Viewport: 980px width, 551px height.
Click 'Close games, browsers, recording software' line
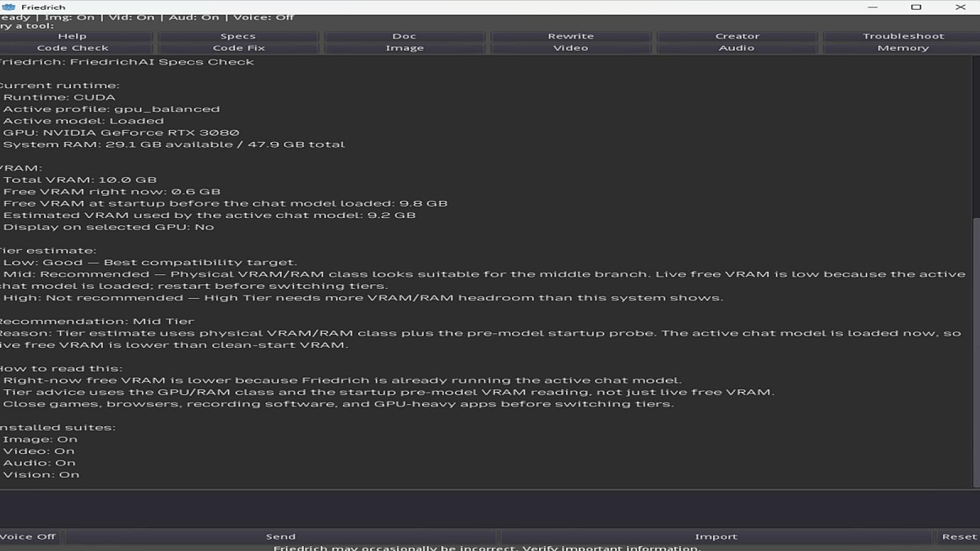(x=339, y=404)
